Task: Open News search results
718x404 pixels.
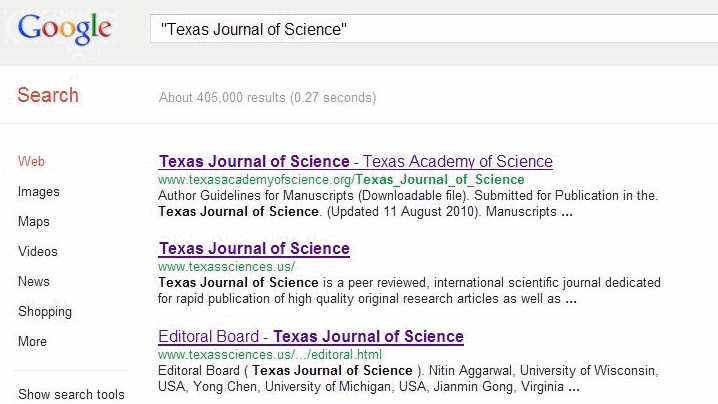Action: point(34,281)
